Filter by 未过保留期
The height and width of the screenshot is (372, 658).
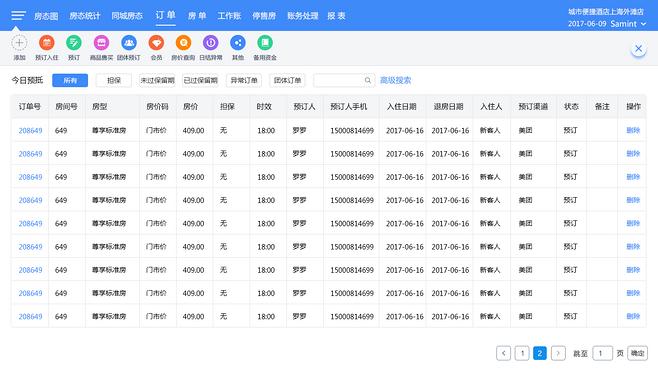tap(157, 80)
